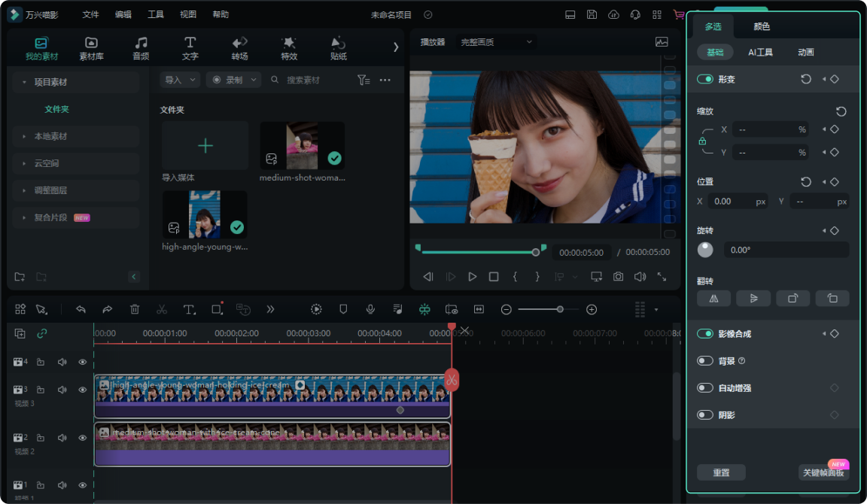Open the 导入 import dropdown
Screen dimensions: 867x504
pyautogui.click(x=180, y=80)
